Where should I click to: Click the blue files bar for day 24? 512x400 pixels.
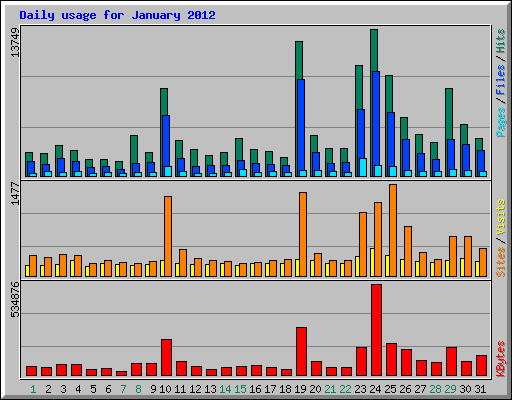(x=376, y=119)
